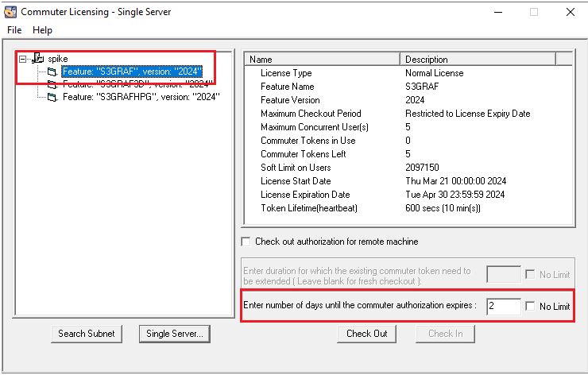Select the spike server tree item
The image size is (588, 375).
(58, 59)
